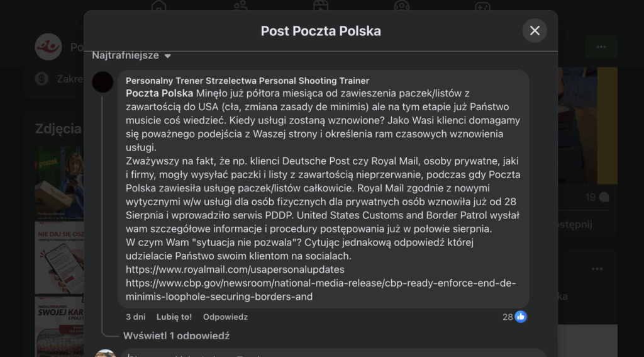Open Personalny Trener Strzelectwa profile name
The image size is (644, 357).
click(x=247, y=81)
